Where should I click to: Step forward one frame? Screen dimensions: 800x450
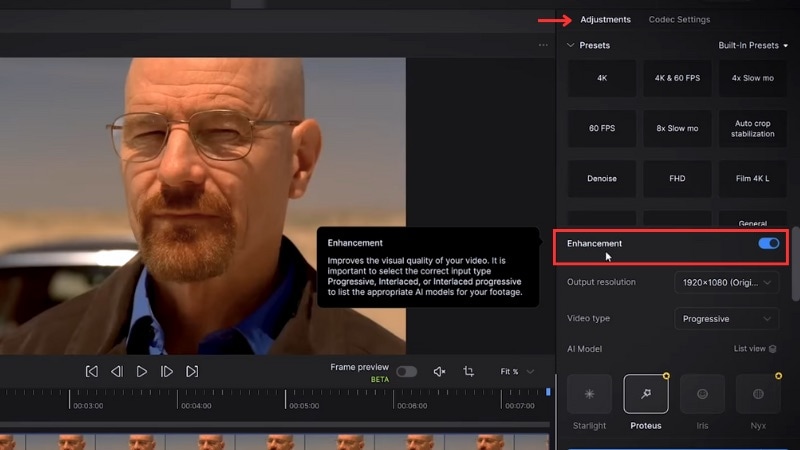(x=167, y=371)
